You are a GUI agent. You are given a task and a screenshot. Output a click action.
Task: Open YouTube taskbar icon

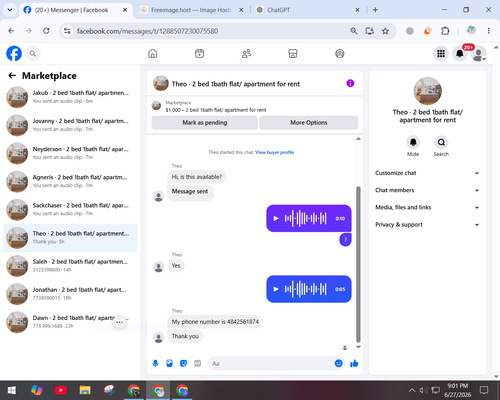61,390
